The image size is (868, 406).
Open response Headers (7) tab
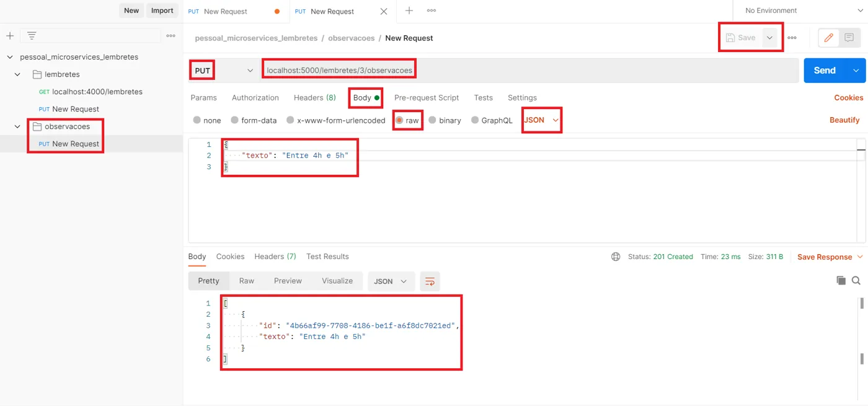275,257
